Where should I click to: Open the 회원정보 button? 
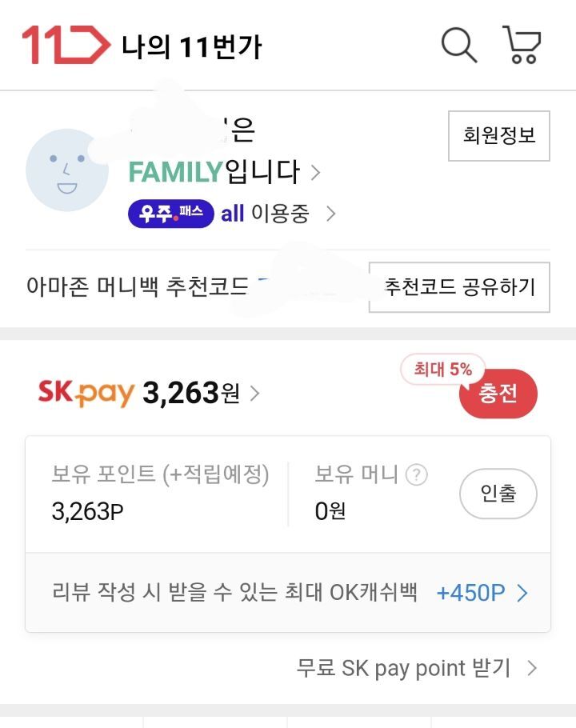pyautogui.click(x=498, y=135)
